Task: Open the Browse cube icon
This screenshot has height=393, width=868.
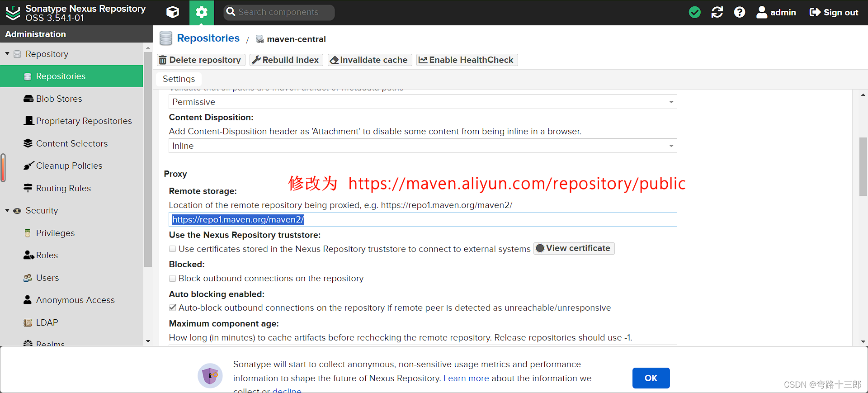Action: click(x=173, y=12)
